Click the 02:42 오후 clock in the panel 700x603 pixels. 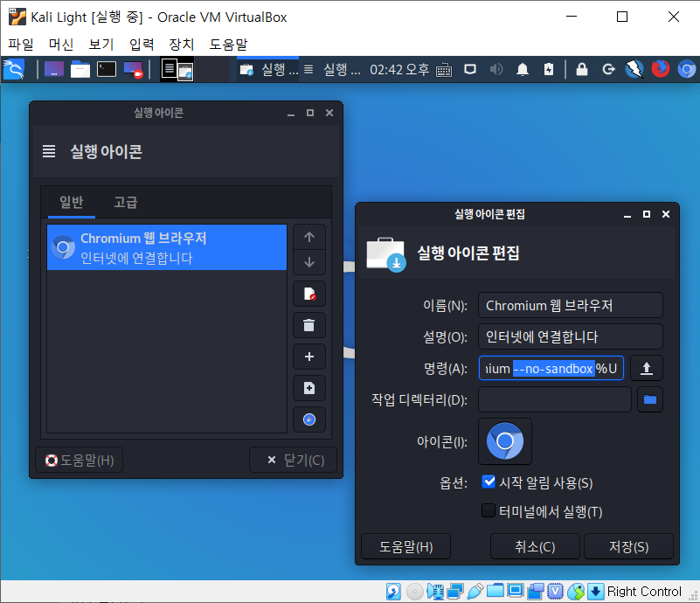tap(399, 70)
